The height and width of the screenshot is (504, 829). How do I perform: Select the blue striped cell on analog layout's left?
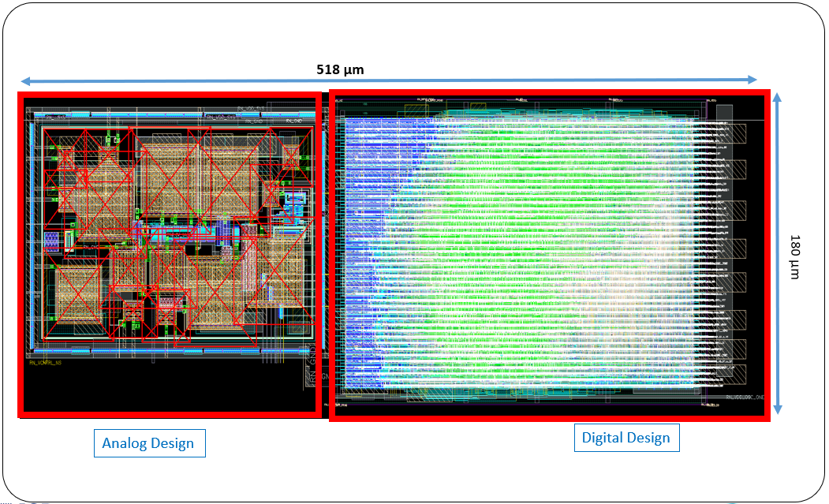click(51, 240)
